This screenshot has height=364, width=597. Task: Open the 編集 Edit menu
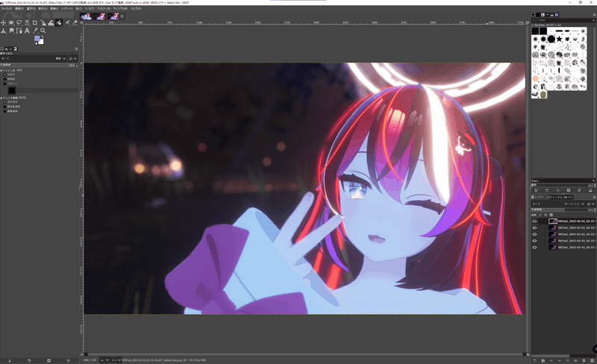(19, 8)
